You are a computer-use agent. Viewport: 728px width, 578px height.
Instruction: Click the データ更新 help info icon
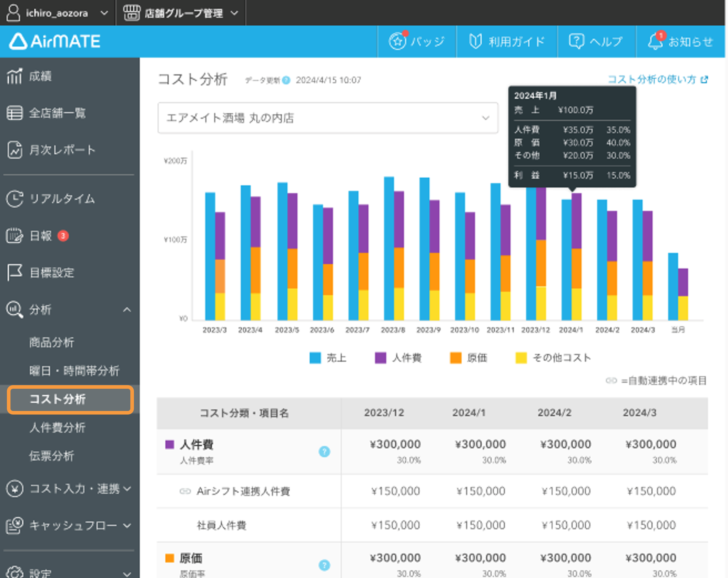(x=286, y=80)
